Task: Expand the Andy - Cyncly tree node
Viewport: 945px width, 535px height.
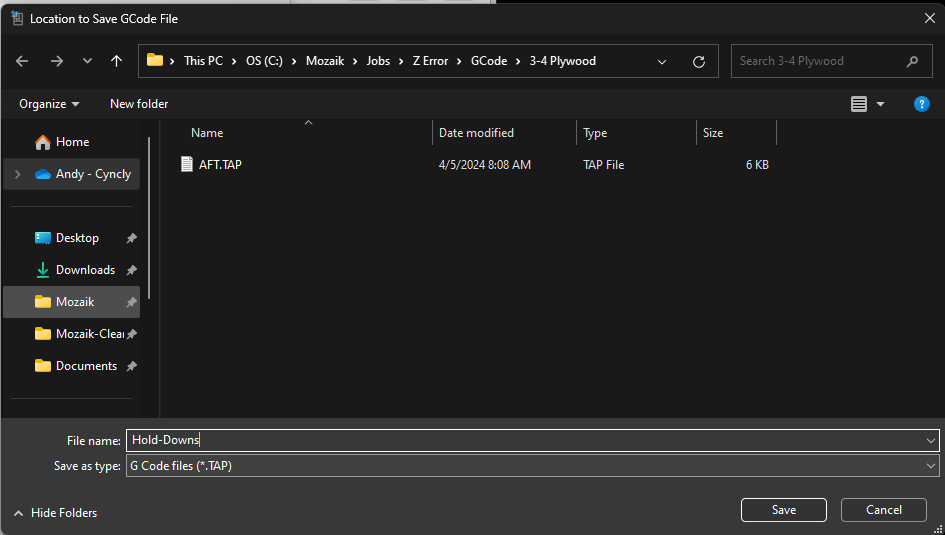Action: tap(16, 174)
